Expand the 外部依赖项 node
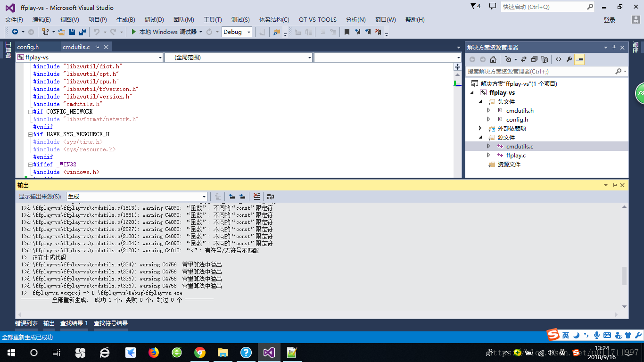This screenshot has width=644, height=362. (x=480, y=128)
